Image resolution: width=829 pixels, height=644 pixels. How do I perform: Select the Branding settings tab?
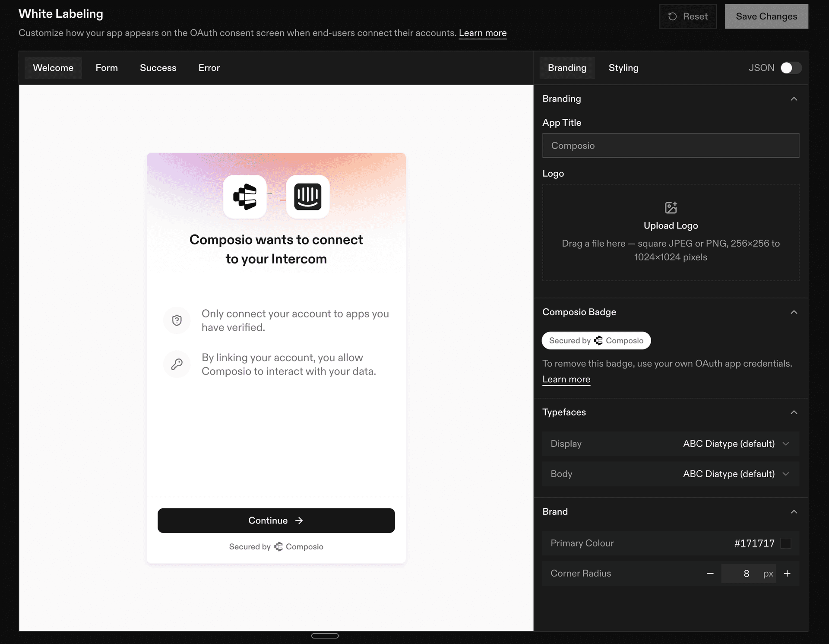567,68
